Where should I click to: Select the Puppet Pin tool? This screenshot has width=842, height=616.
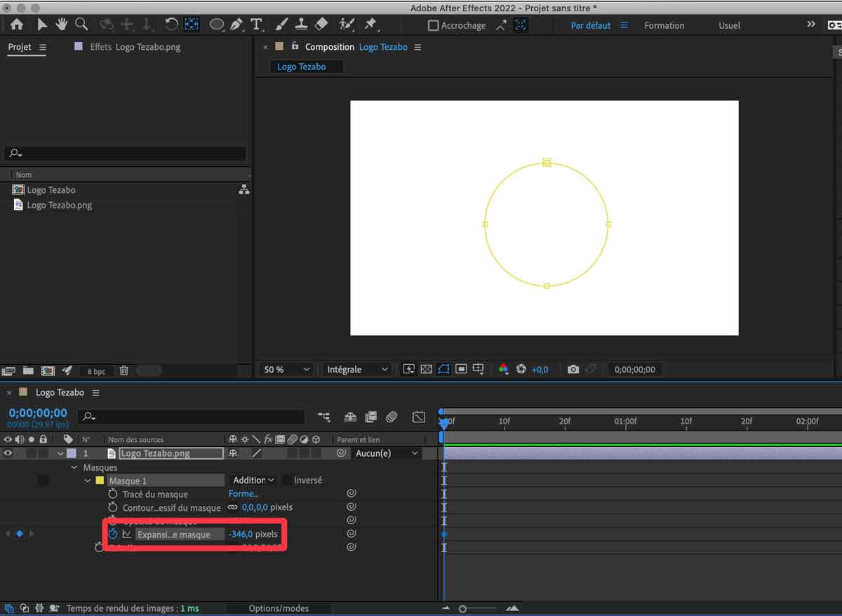[370, 25]
